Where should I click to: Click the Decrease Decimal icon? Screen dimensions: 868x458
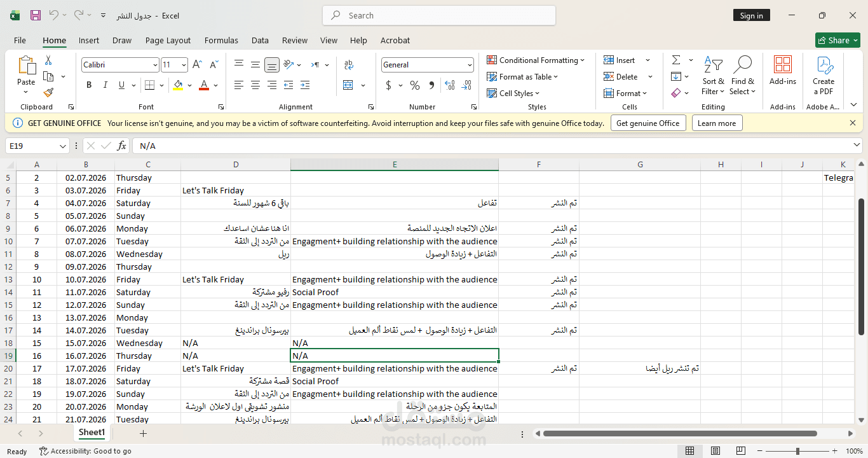(468, 85)
